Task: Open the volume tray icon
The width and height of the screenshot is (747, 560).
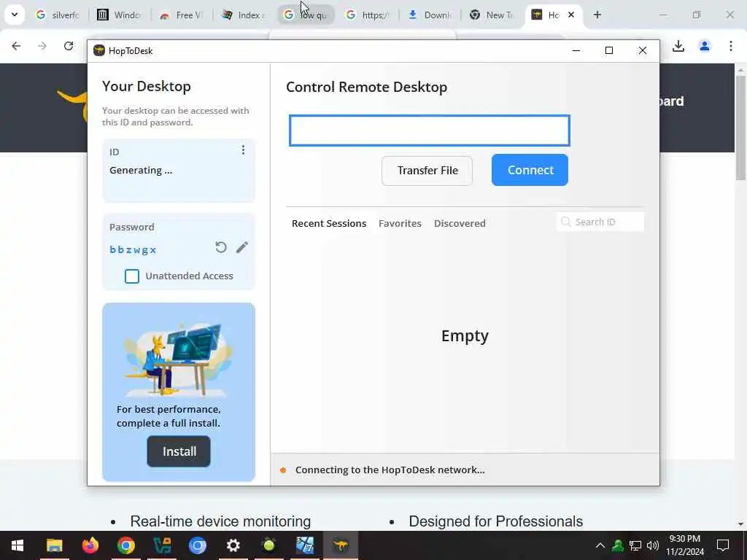Action: (x=653, y=545)
